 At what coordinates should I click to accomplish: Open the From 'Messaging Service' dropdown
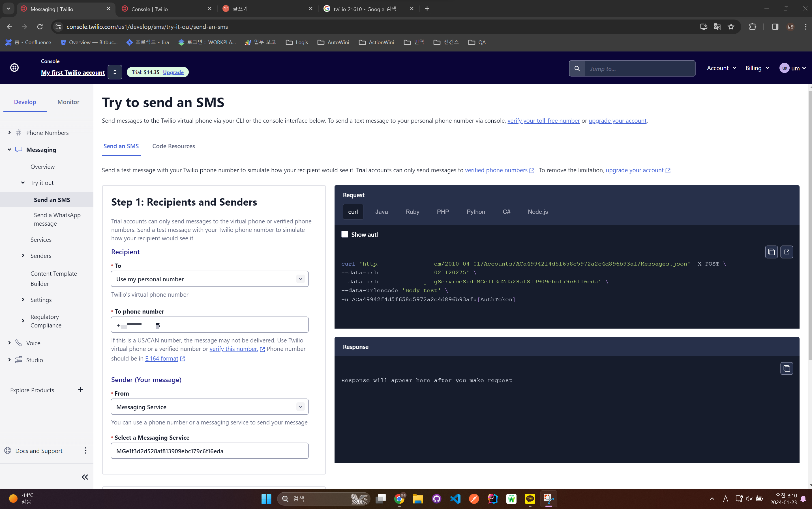click(x=209, y=407)
